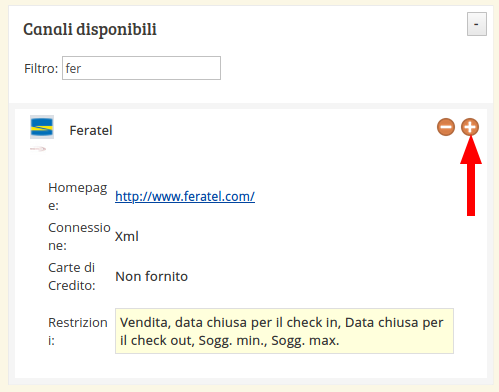Focus the Filtro text field

coord(141,68)
